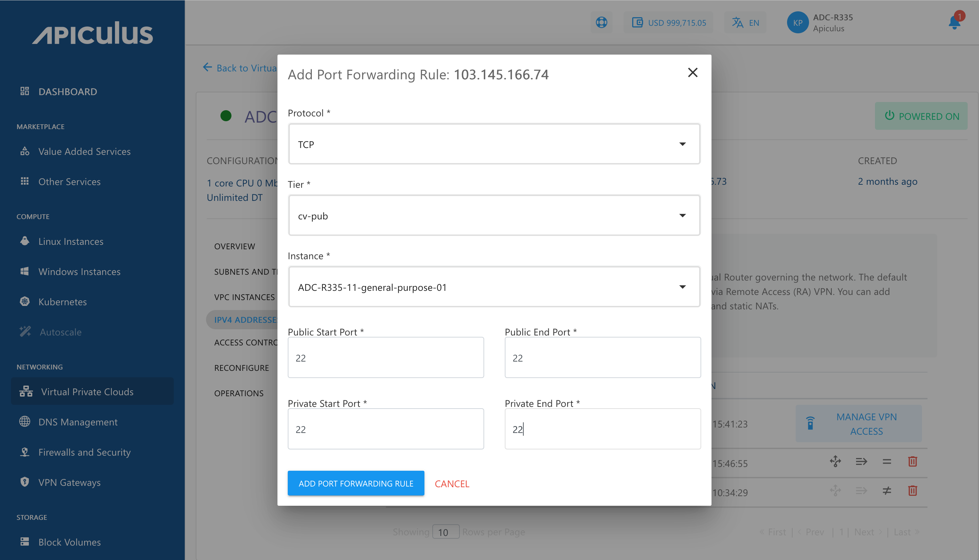979x560 pixels.
Task: Open the Linux Instances section
Action: tap(25, 241)
